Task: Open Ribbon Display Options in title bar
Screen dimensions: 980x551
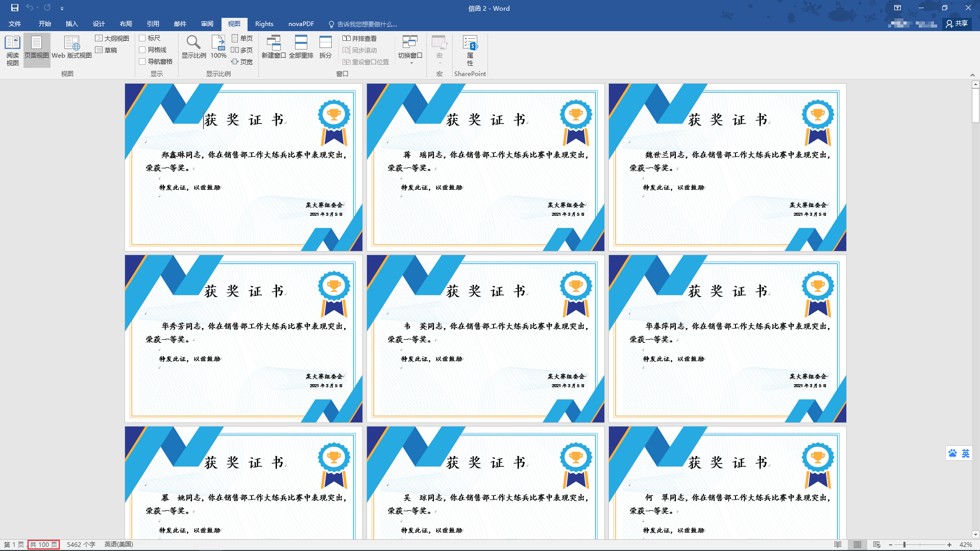Action: (x=897, y=8)
